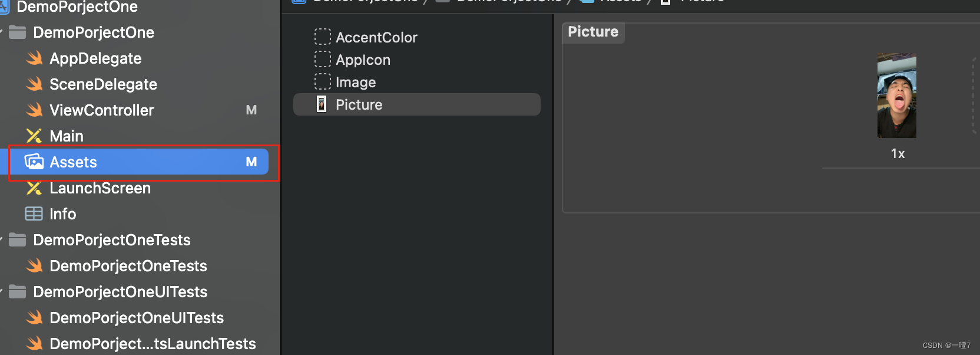The width and height of the screenshot is (980, 355).
Task: Click the LaunchScreen storyboard icon
Action: point(34,188)
